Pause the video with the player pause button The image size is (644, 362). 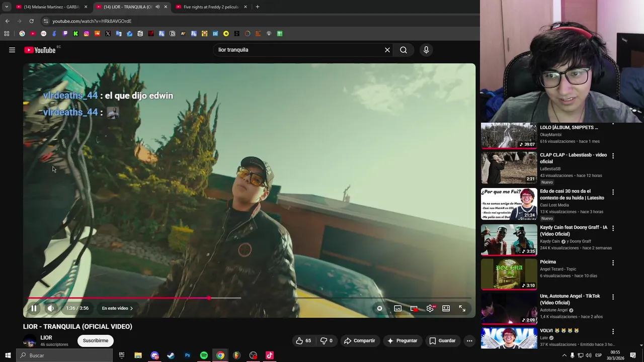[x=34, y=308]
